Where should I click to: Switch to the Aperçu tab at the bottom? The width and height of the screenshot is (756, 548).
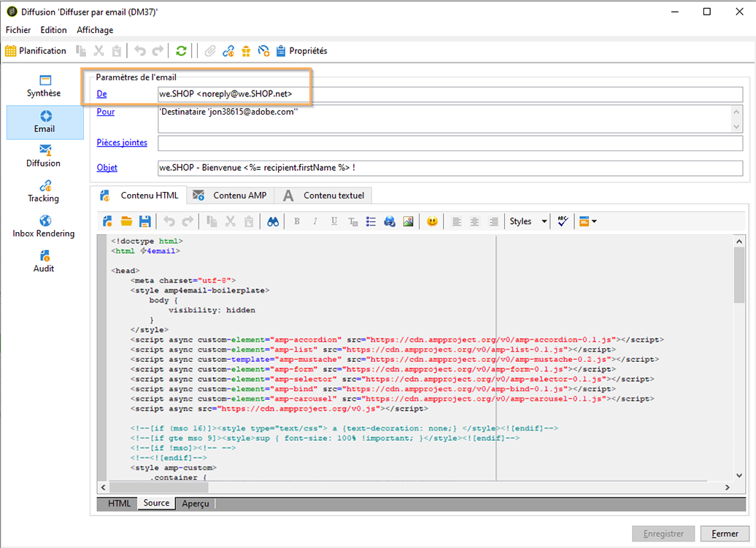click(x=195, y=503)
